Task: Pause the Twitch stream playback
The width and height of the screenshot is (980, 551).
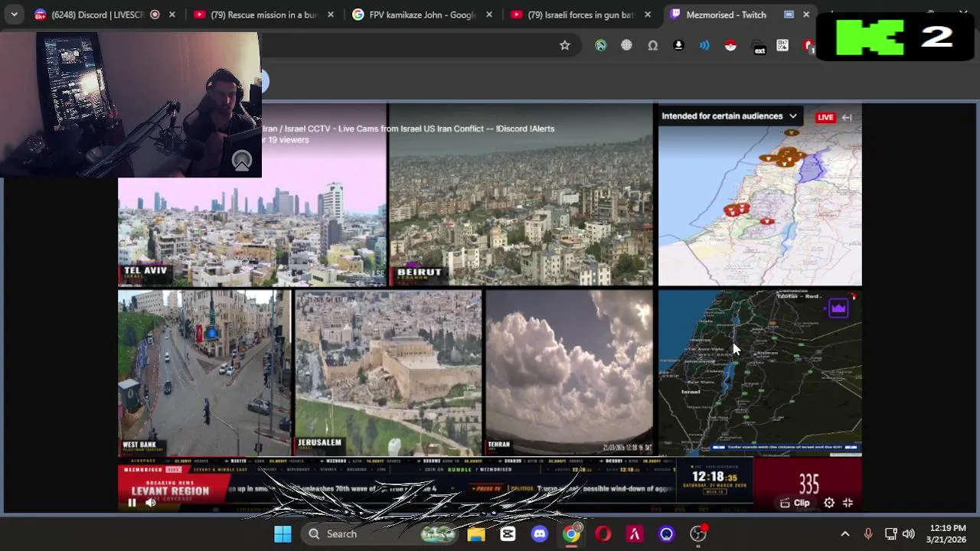Action: (132, 503)
